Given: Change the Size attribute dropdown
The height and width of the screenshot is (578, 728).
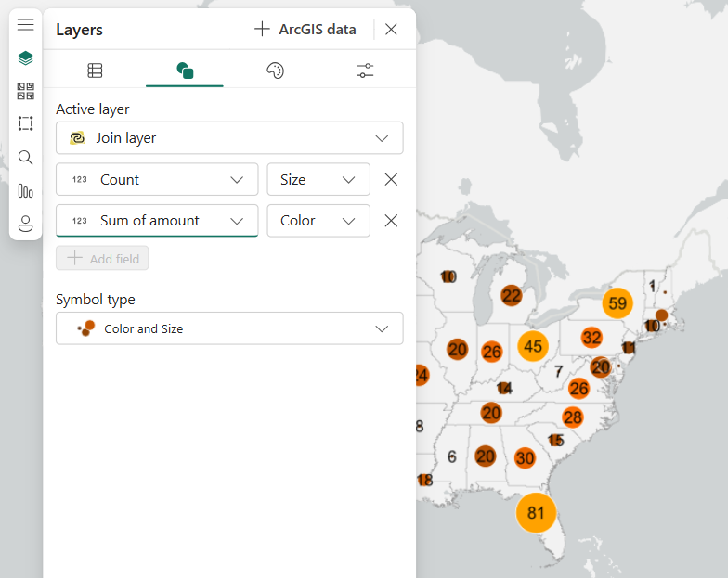Looking at the screenshot, I should (x=318, y=180).
